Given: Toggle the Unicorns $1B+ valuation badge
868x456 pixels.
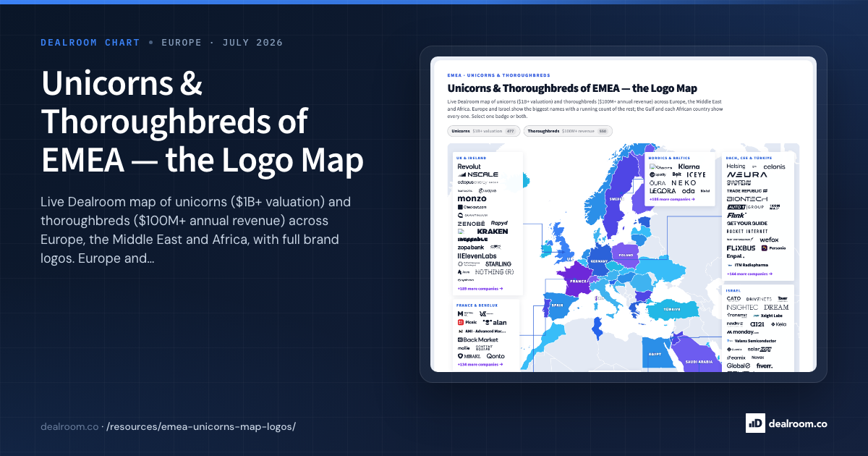Looking at the screenshot, I should point(483,131).
